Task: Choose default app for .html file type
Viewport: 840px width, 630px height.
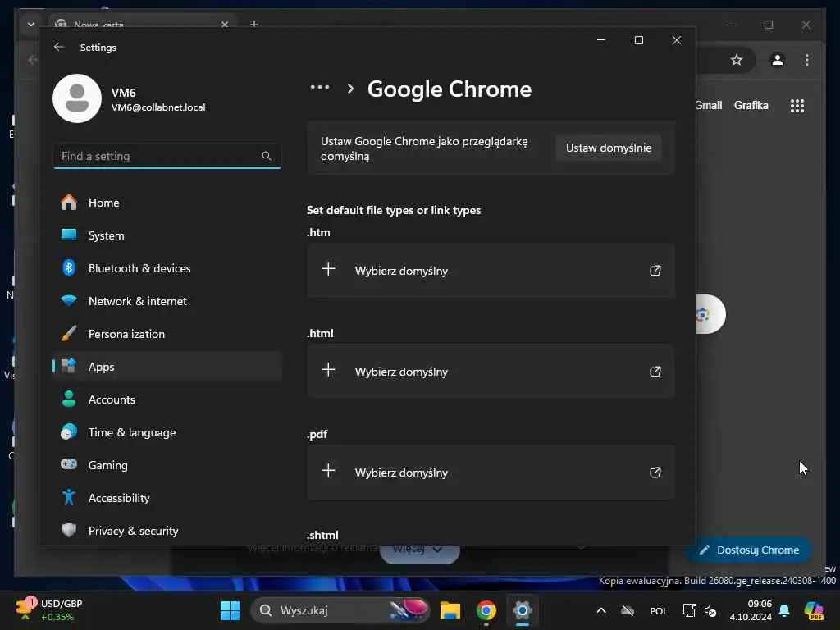Action: 491,372
